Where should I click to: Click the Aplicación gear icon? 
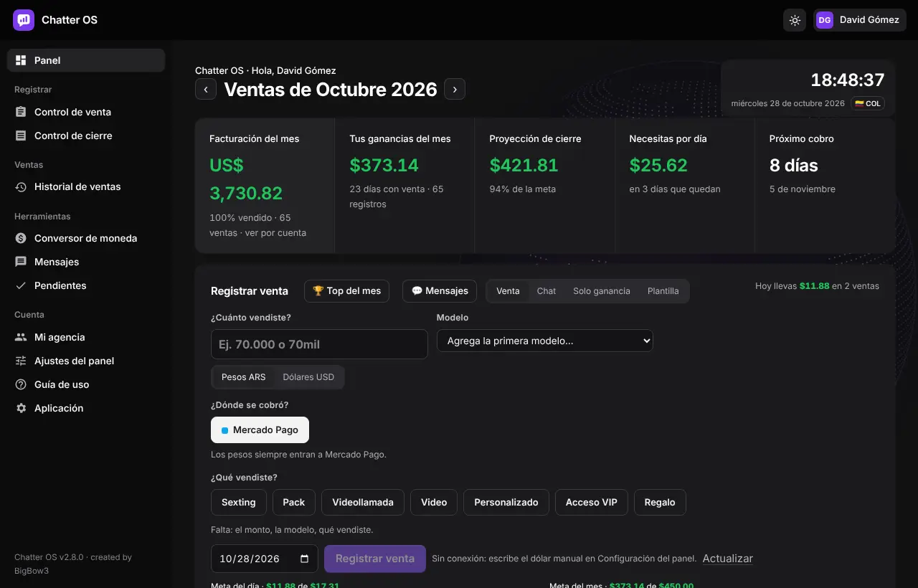pos(21,408)
